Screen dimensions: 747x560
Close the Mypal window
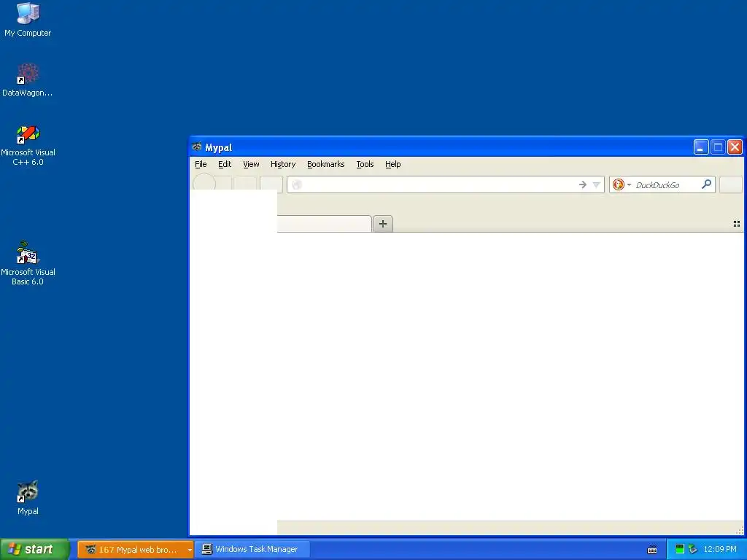coord(735,147)
